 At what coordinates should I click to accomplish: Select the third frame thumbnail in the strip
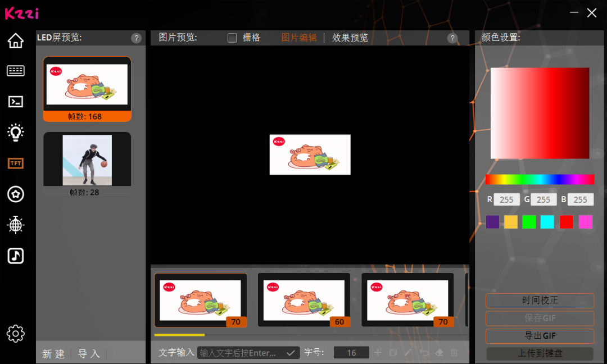coord(407,300)
